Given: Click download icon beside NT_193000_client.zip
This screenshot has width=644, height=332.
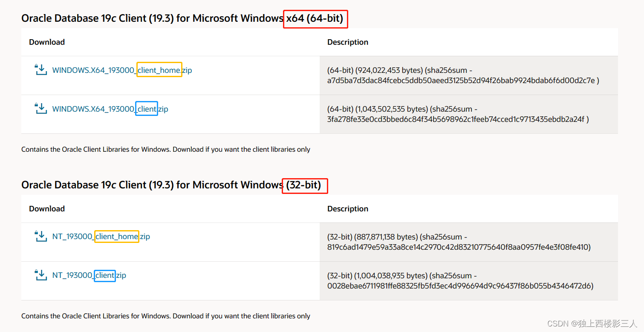Looking at the screenshot, I should click(40, 275).
